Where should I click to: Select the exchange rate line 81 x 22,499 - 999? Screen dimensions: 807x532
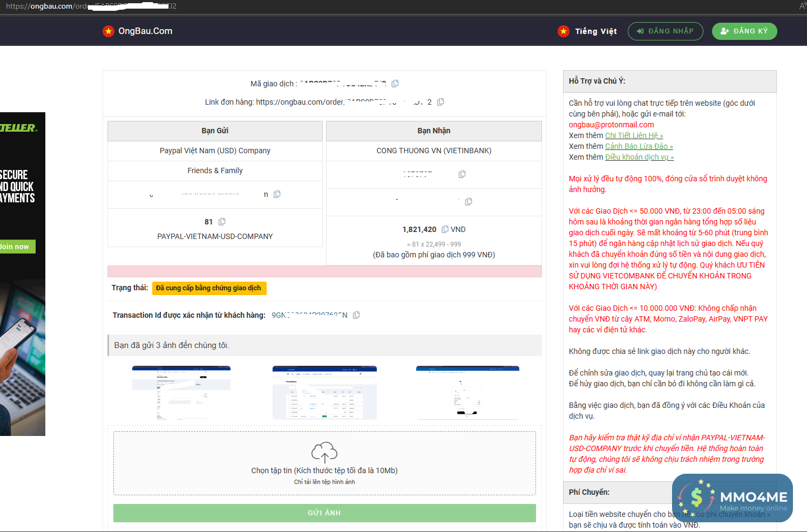point(434,244)
